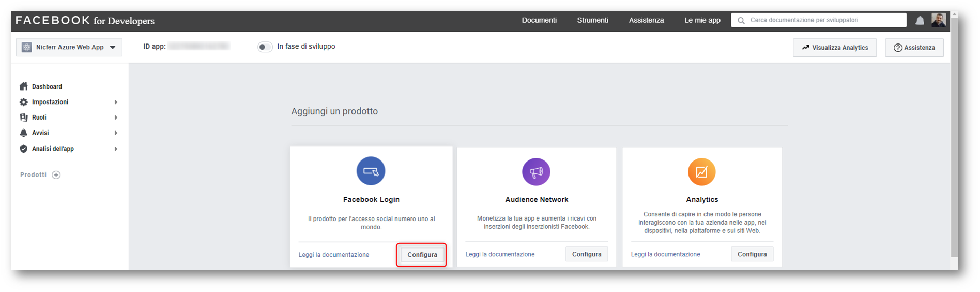Expand the Analisi dell'app submenu arrow

click(x=116, y=149)
